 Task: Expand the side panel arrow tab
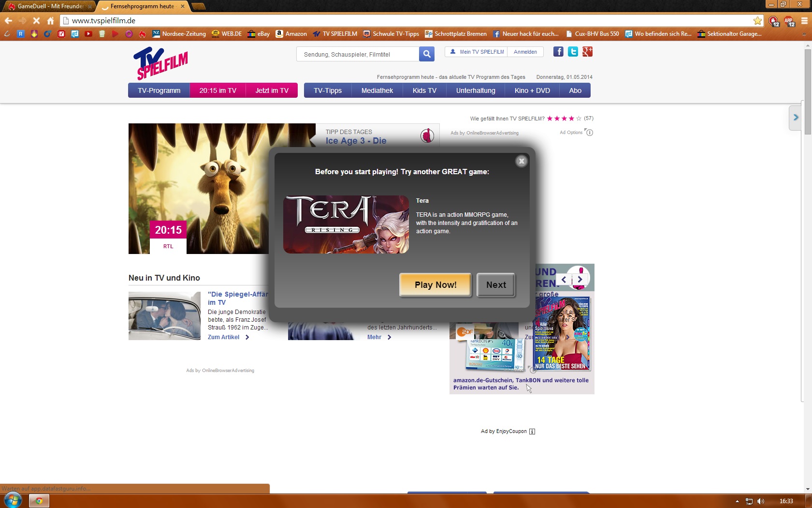pos(795,118)
